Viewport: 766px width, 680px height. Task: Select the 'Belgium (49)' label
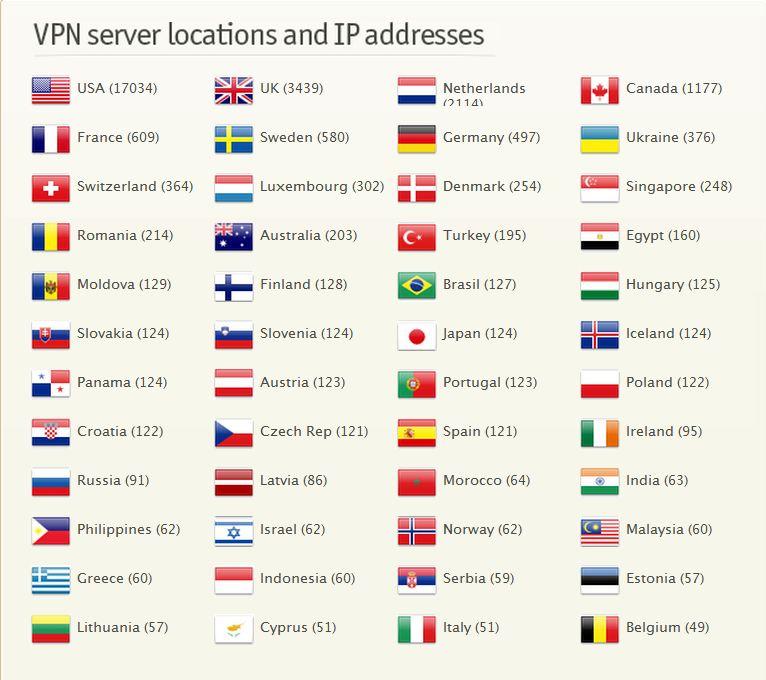[x=667, y=628]
